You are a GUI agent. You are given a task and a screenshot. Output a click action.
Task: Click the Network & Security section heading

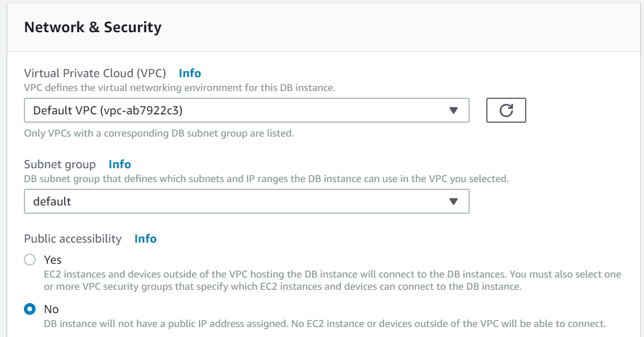coord(93,27)
